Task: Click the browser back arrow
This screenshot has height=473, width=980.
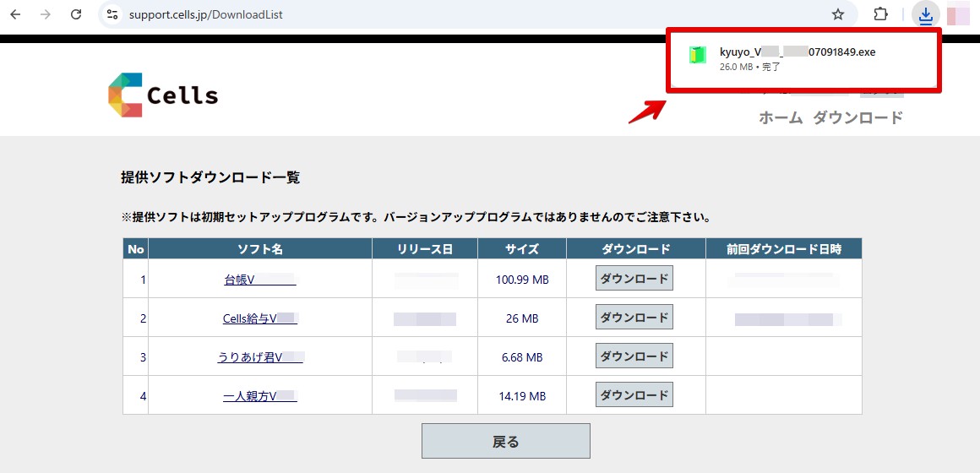Action: click(15, 14)
